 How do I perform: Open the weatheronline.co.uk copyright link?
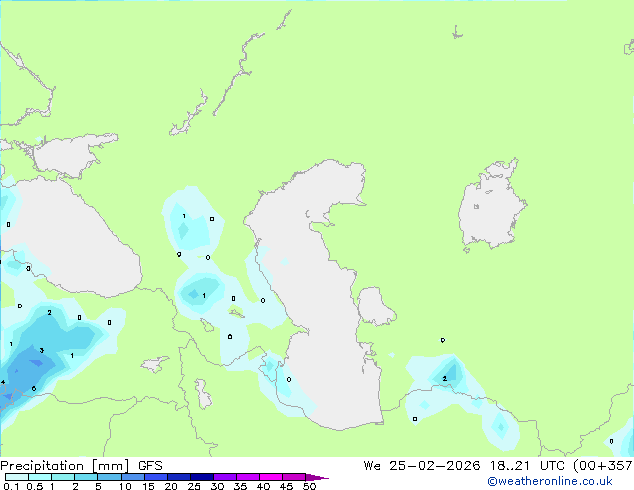click(550, 481)
